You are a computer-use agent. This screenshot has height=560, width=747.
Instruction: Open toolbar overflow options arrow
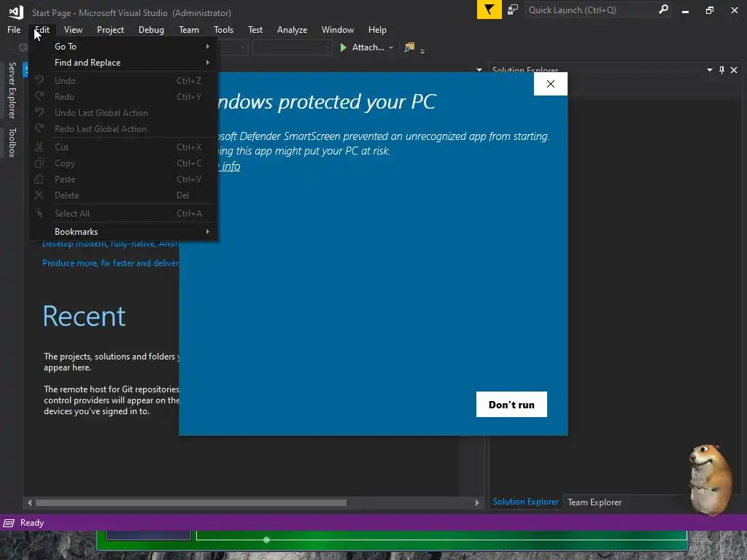[x=422, y=51]
